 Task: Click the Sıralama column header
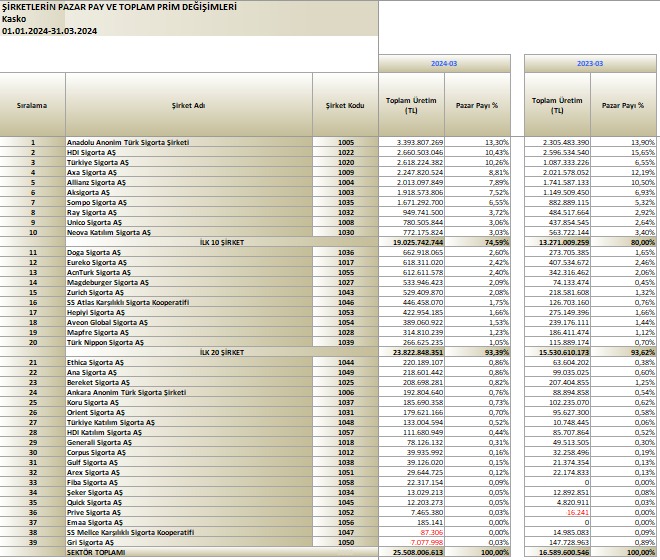32,105
